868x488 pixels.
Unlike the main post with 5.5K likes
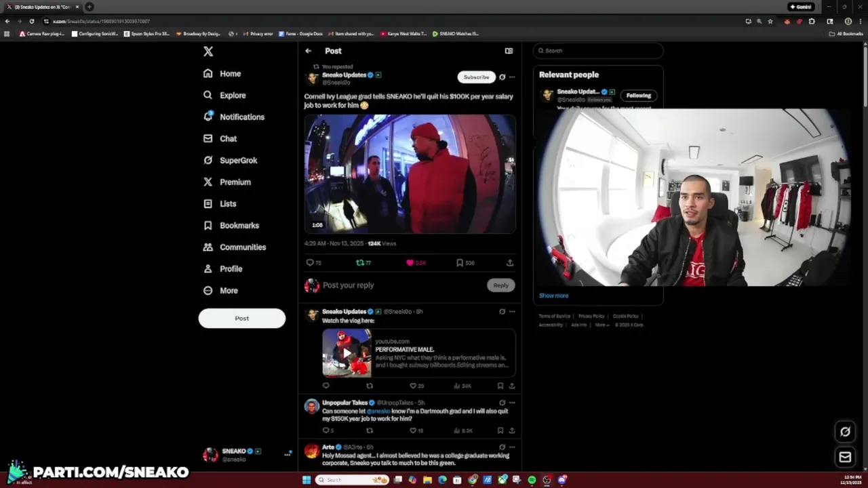416,262
